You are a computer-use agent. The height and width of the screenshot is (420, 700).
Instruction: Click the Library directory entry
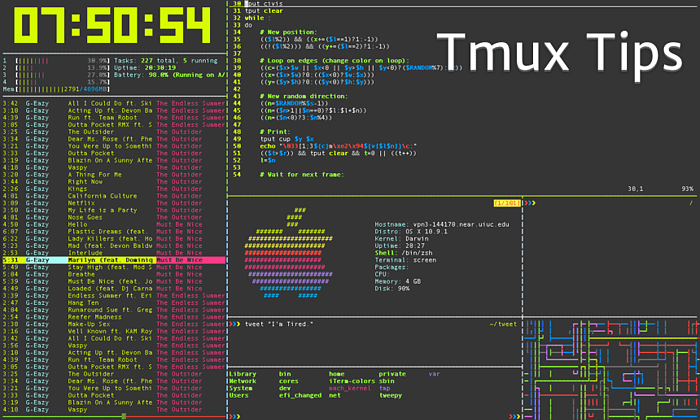[243, 373]
